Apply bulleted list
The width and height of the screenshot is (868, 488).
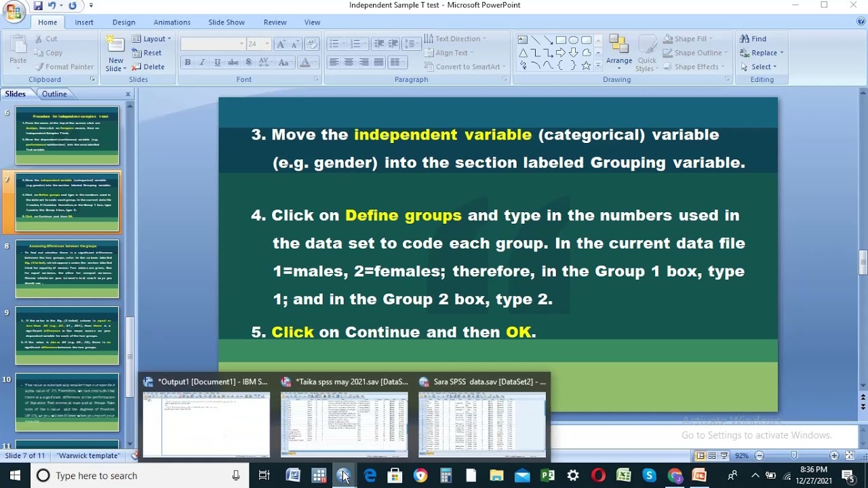[x=334, y=44]
